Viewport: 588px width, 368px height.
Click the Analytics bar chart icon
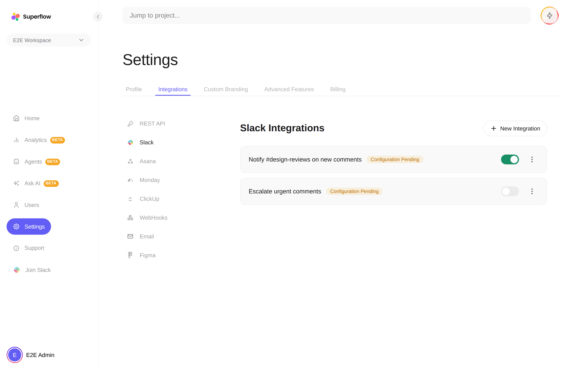click(x=16, y=140)
